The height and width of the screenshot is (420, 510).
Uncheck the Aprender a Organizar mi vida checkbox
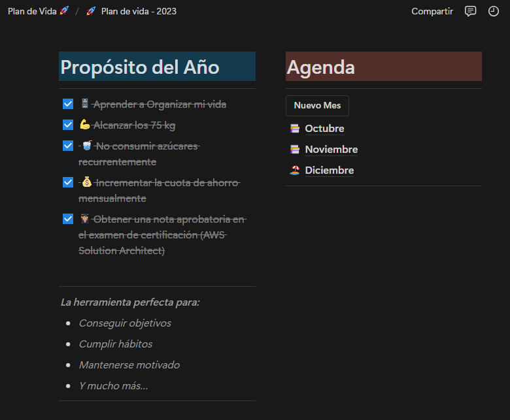(x=68, y=104)
